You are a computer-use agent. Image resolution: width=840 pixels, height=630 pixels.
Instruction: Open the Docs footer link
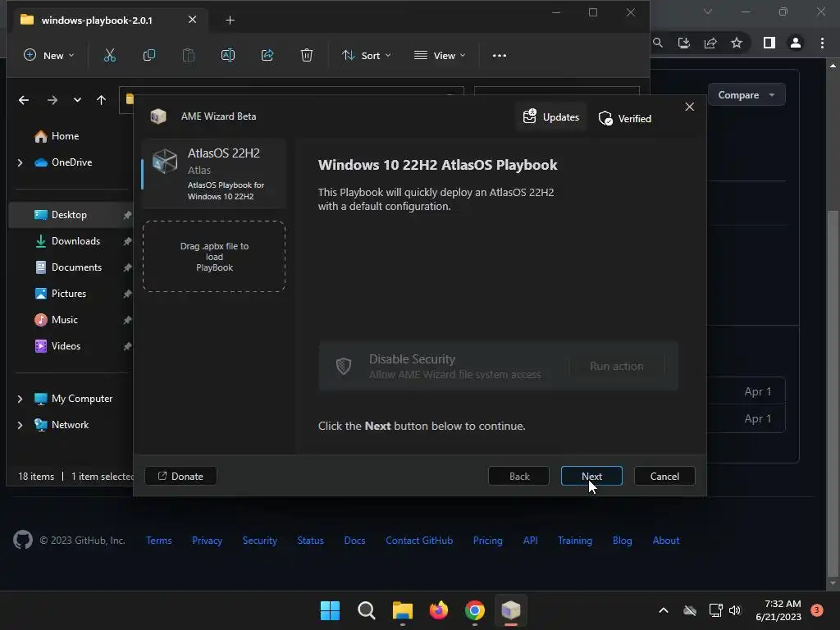(x=354, y=541)
